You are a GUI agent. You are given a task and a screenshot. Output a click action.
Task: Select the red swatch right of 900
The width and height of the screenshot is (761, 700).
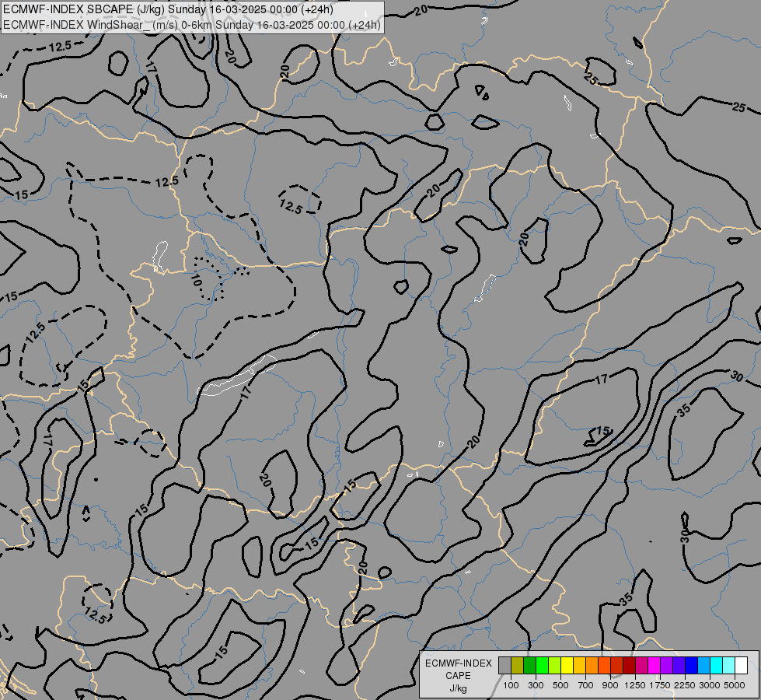617,666
